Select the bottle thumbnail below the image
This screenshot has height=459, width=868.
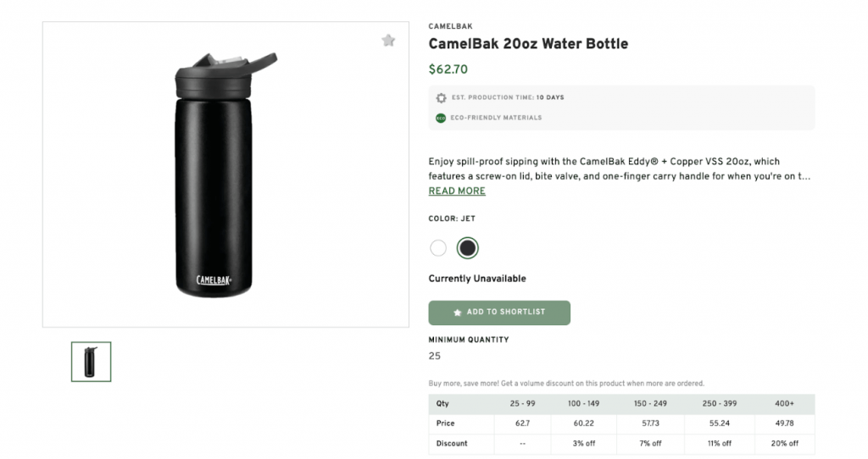91,362
